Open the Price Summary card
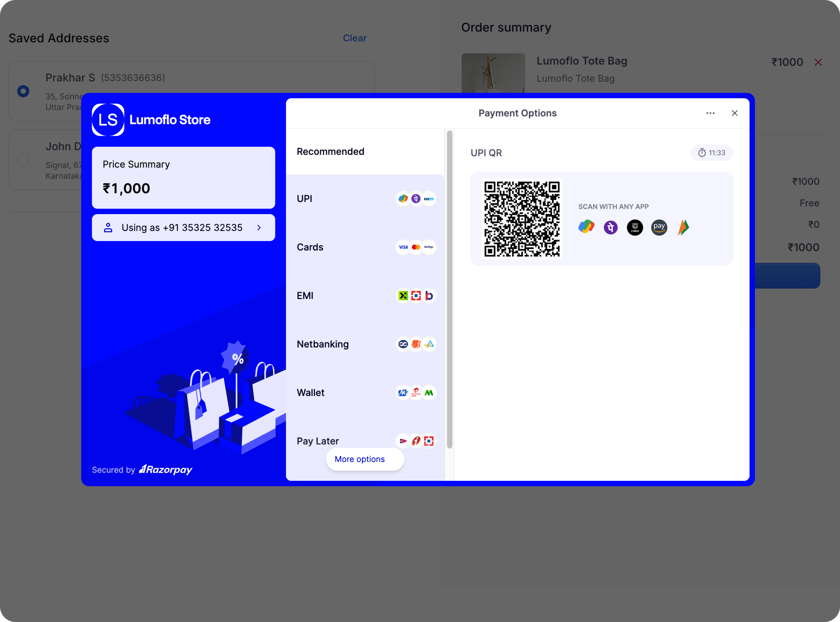 point(184,177)
